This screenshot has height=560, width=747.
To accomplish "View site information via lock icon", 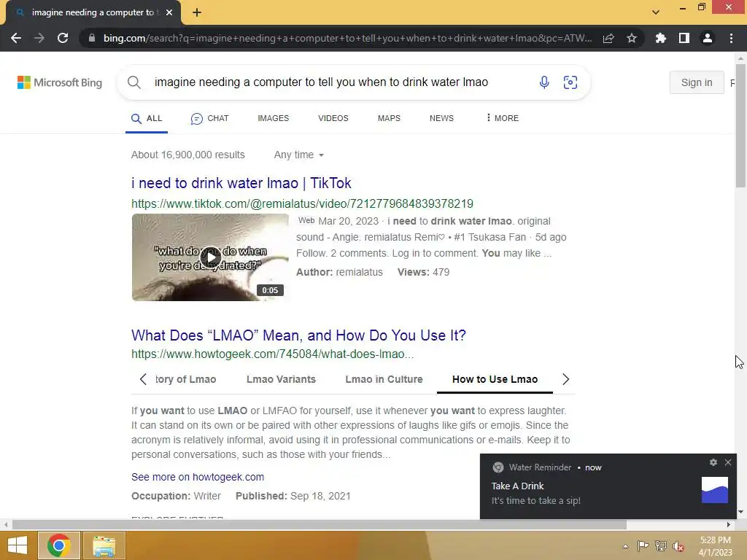I will click(x=91, y=38).
